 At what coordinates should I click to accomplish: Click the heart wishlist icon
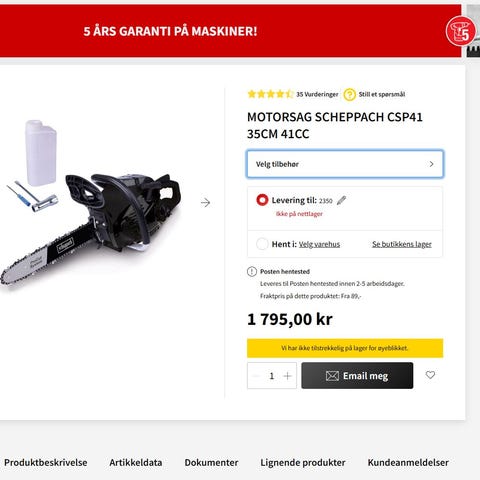pos(430,375)
